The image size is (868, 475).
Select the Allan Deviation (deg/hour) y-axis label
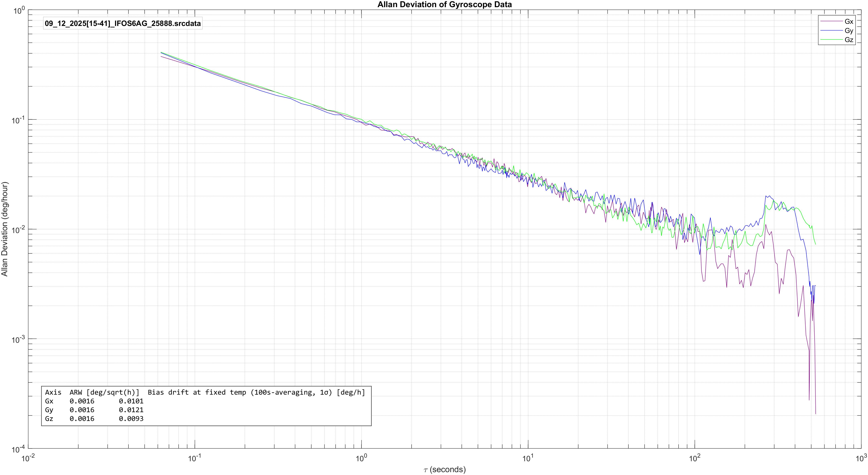5,229
